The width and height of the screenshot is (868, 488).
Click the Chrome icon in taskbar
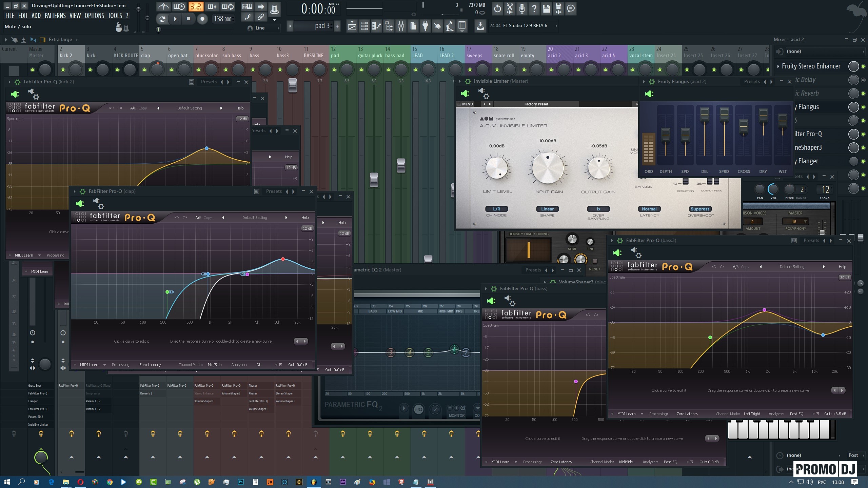click(x=110, y=482)
